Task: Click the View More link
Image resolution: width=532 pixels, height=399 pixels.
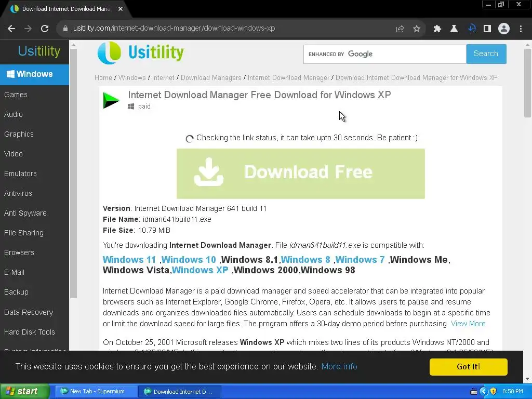Action: click(468, 324)
